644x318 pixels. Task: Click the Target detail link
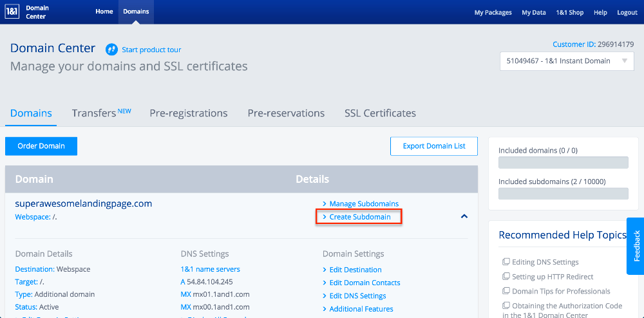click(30, 282)
